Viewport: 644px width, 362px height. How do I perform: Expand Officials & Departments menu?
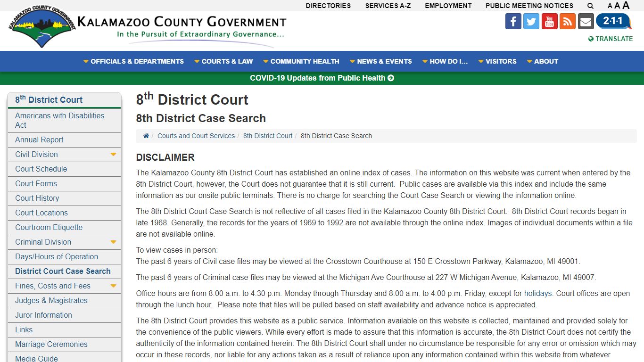point(133,61)
